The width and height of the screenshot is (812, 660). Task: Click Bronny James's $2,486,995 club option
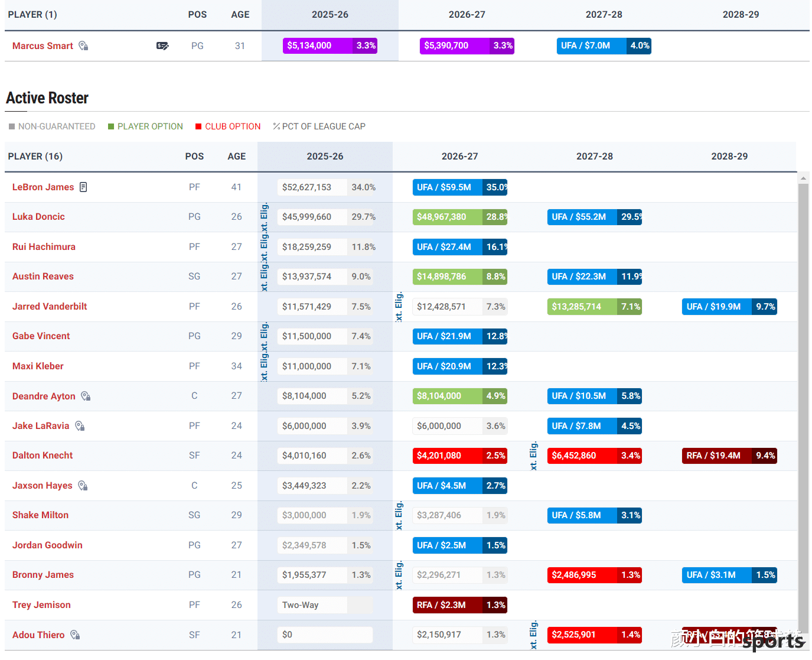pyautogui.click(x=595, y=575)
